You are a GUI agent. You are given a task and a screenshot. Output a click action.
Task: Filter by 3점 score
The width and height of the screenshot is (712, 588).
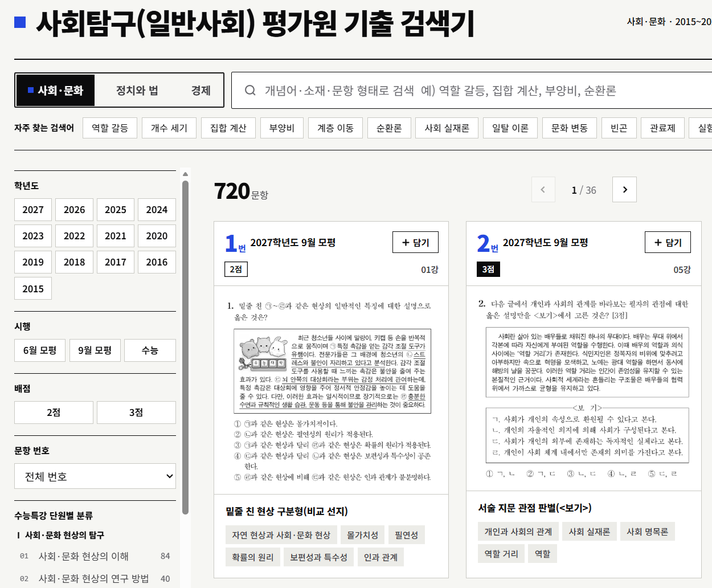pyautogui.click(x=136, y=413)
